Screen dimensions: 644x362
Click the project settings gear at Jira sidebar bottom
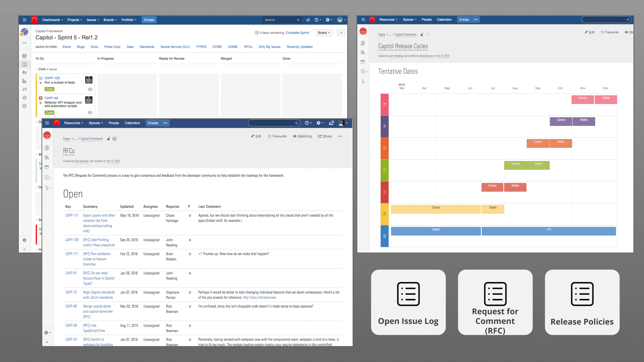24,240
